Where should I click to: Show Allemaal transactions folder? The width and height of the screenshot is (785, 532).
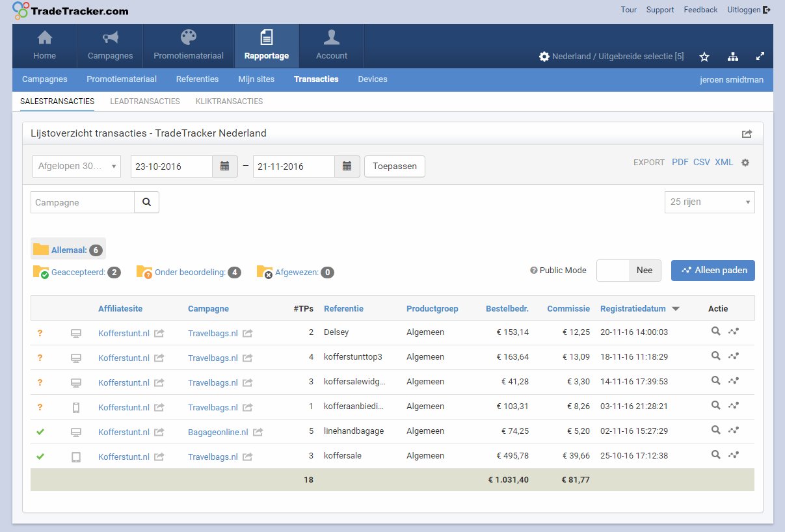68,249
